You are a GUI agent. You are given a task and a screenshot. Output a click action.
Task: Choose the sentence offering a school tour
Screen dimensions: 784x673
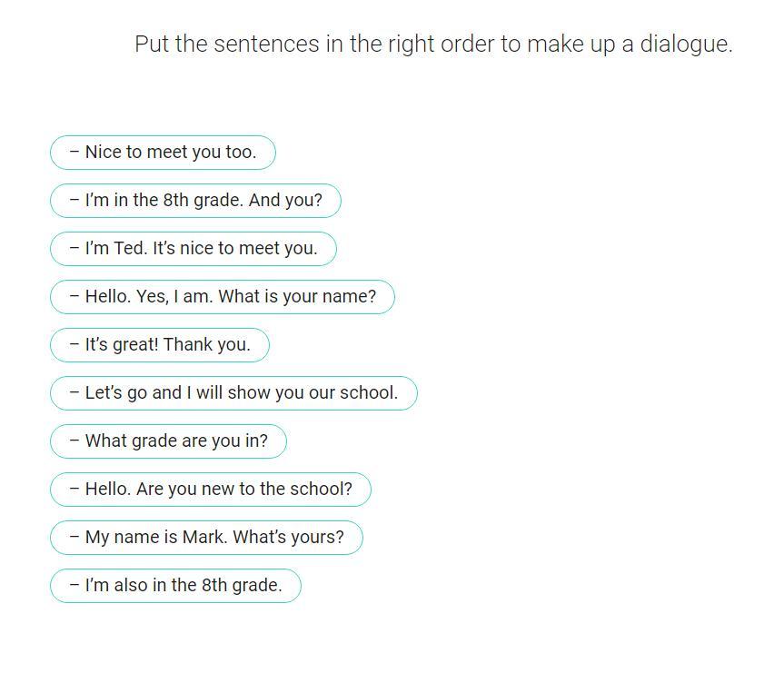(233, 393)
